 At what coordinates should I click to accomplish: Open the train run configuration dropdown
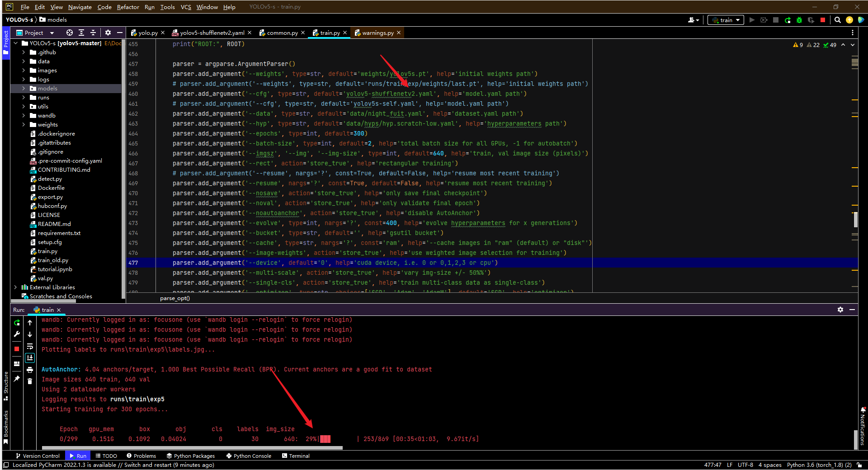726,20
